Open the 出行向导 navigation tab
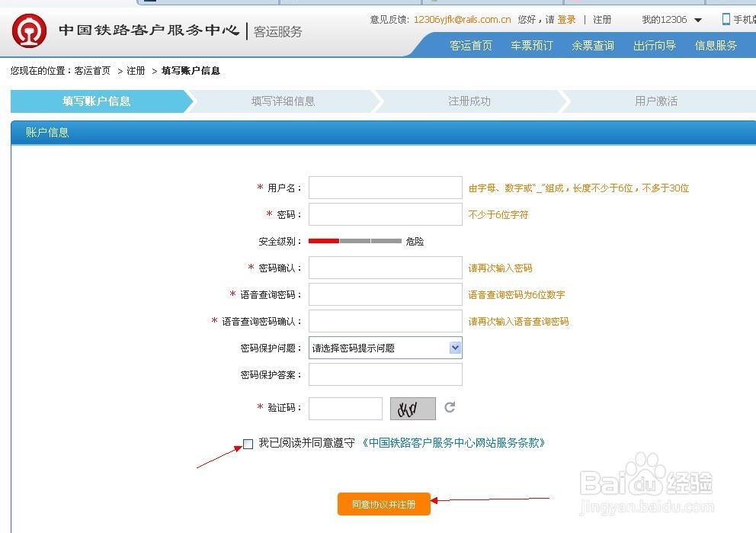 tap(655, 46)
